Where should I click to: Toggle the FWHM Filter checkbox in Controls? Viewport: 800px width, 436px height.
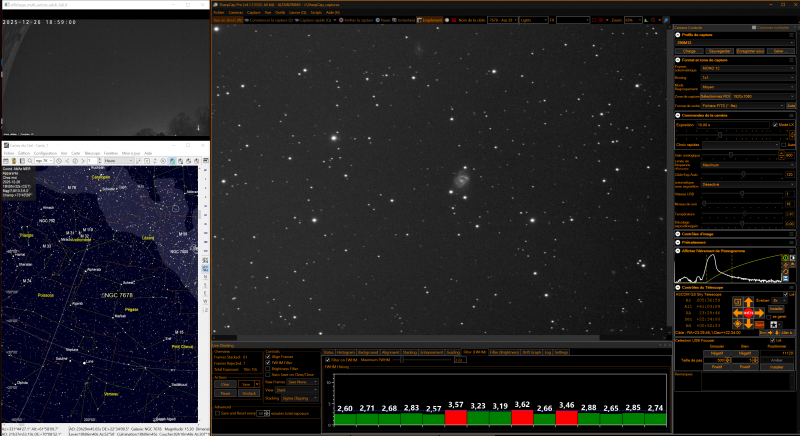pos(268,363)
